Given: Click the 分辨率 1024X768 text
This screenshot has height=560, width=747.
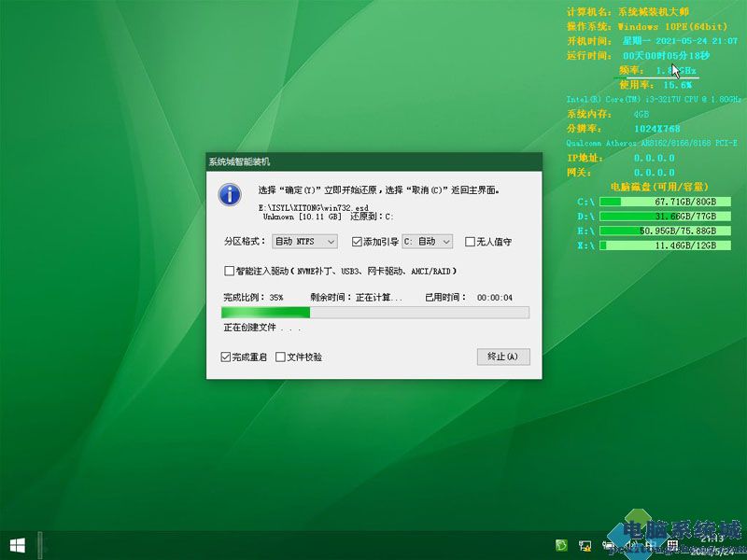Looking at the screenshot, I should coord(624,129).
